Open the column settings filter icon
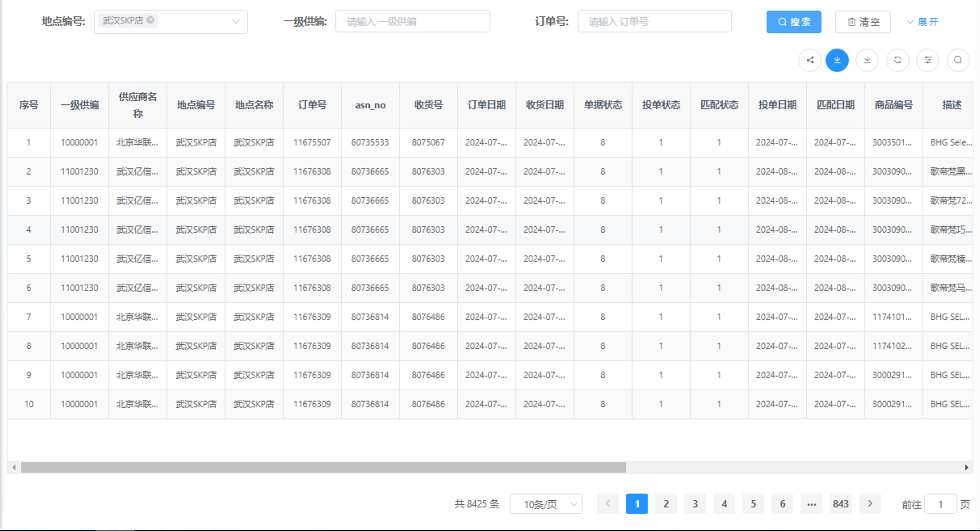 [x=927, y=60]
